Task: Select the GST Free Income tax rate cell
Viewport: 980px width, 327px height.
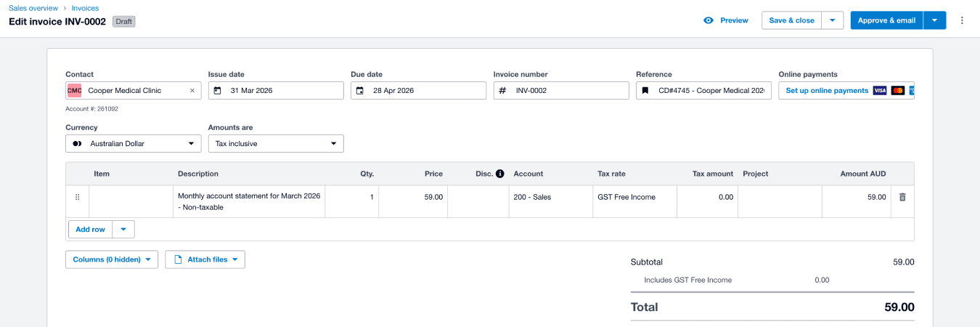Action: tap(635, 201)
